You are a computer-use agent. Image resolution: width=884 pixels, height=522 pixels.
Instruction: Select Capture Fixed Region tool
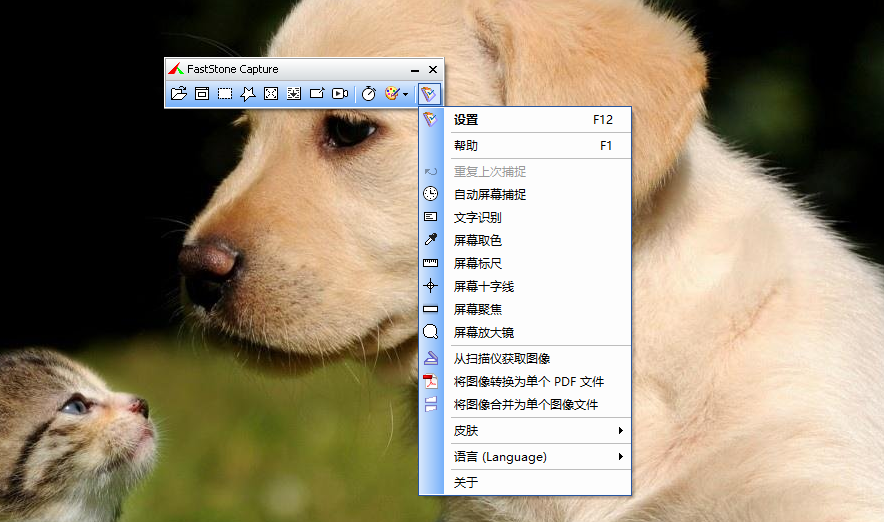(x=317, y=94)
